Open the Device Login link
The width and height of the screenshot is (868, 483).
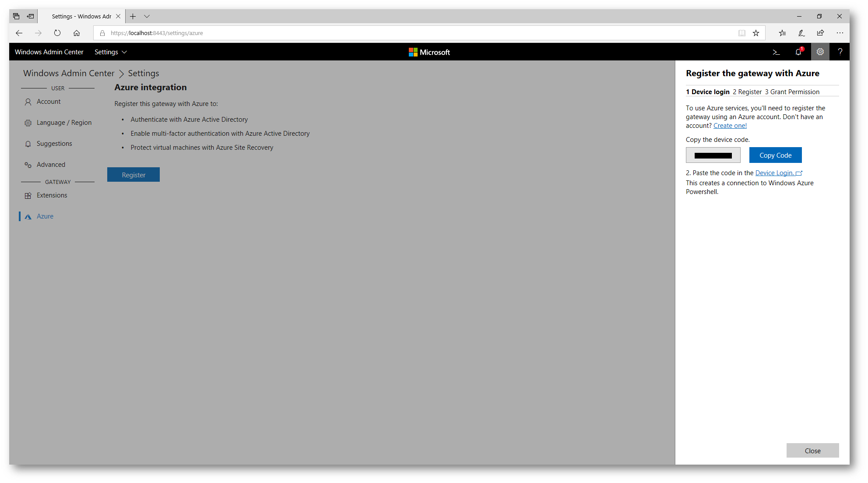point(779,173)
